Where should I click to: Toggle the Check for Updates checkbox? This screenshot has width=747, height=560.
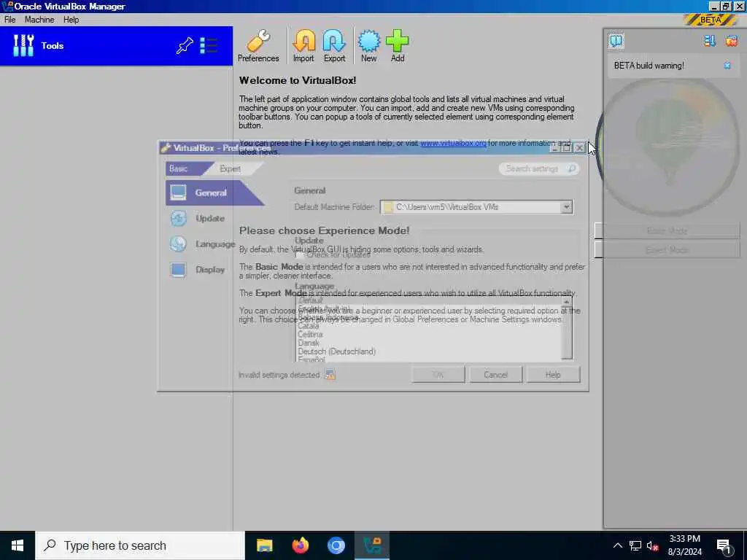point(300,255)
